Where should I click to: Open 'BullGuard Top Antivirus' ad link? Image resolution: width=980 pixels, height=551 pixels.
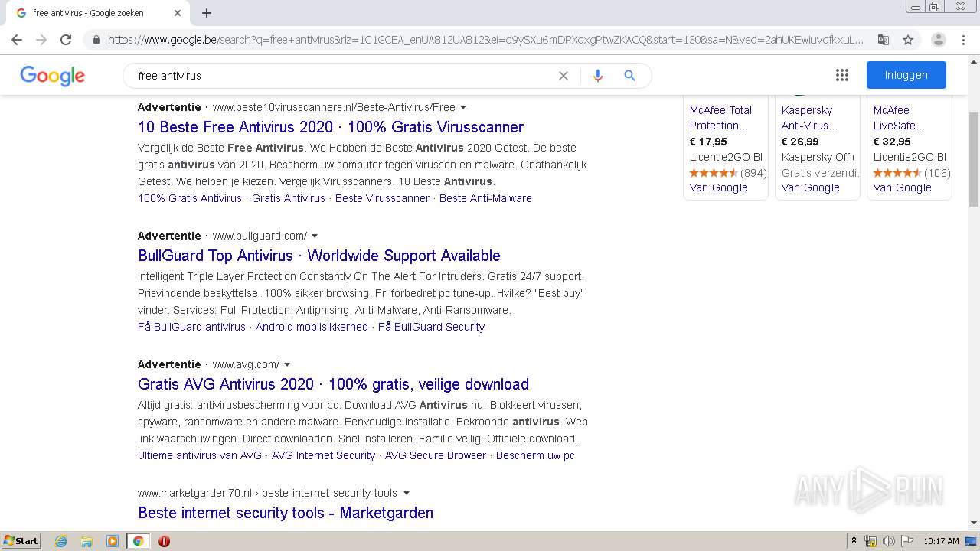[x=319, y=256]
